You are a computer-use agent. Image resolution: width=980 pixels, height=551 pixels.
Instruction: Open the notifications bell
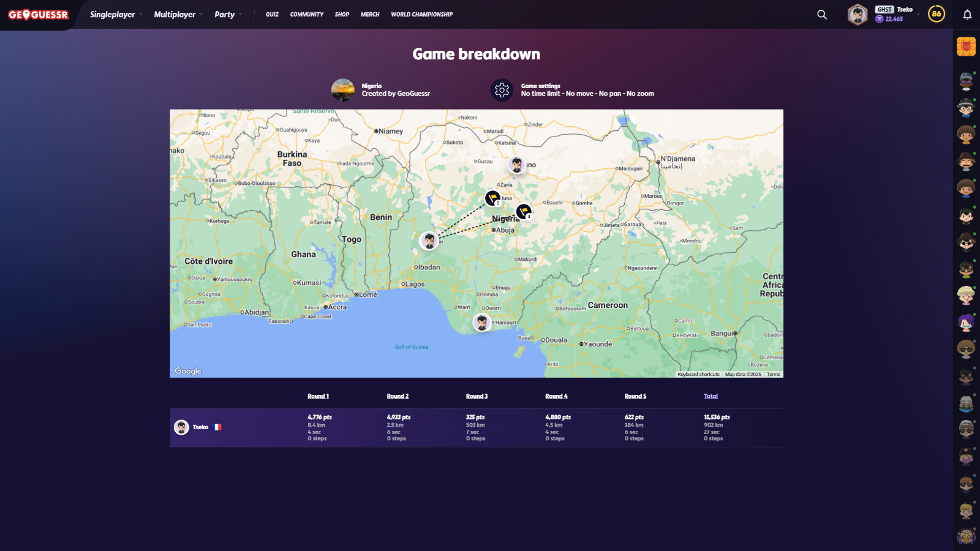pyautogui.click(x=967, y=15)
